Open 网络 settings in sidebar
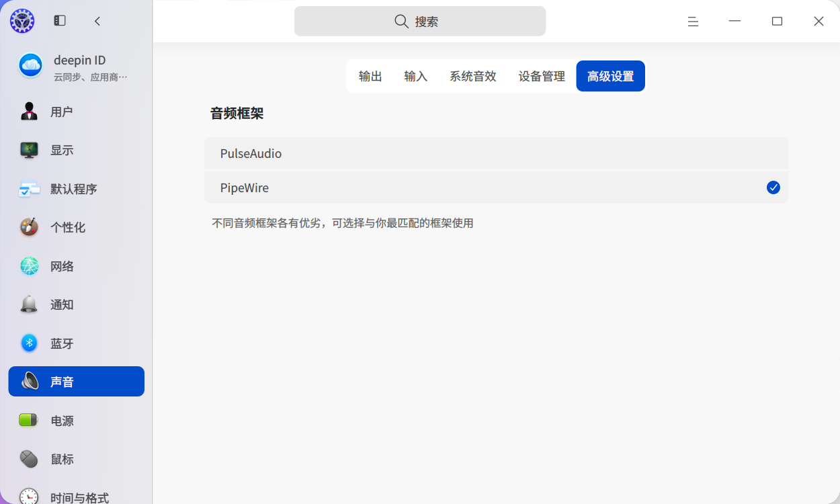840x504 pixels. tap(77, 266)
